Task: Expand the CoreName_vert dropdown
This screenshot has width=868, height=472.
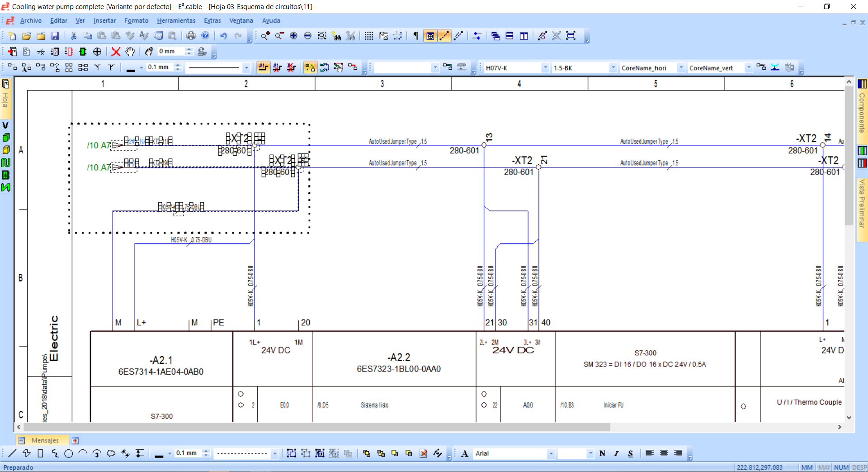Action: pos(749,67)
